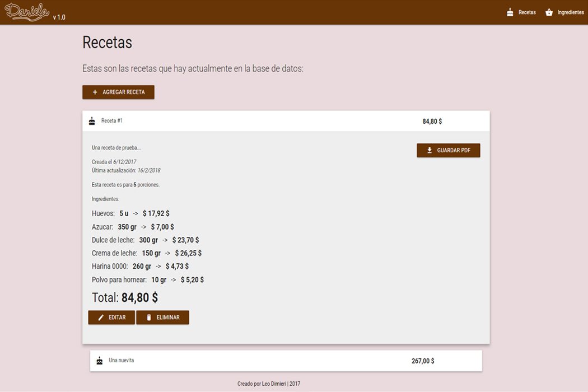Edit Receta #1 using the Editar button
588x392 pixels.
pos(111,318)
